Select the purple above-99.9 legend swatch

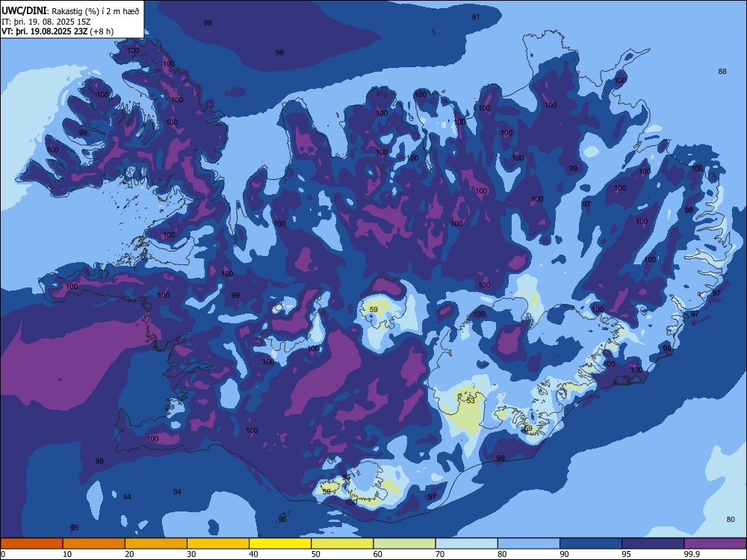[715, 544]
